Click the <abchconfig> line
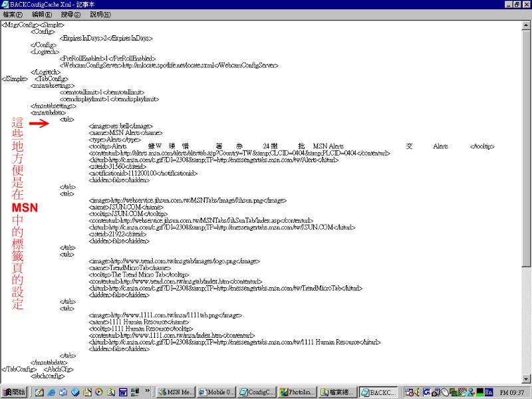Viewport: 532px width, 399px height. [x=47, y=376]
